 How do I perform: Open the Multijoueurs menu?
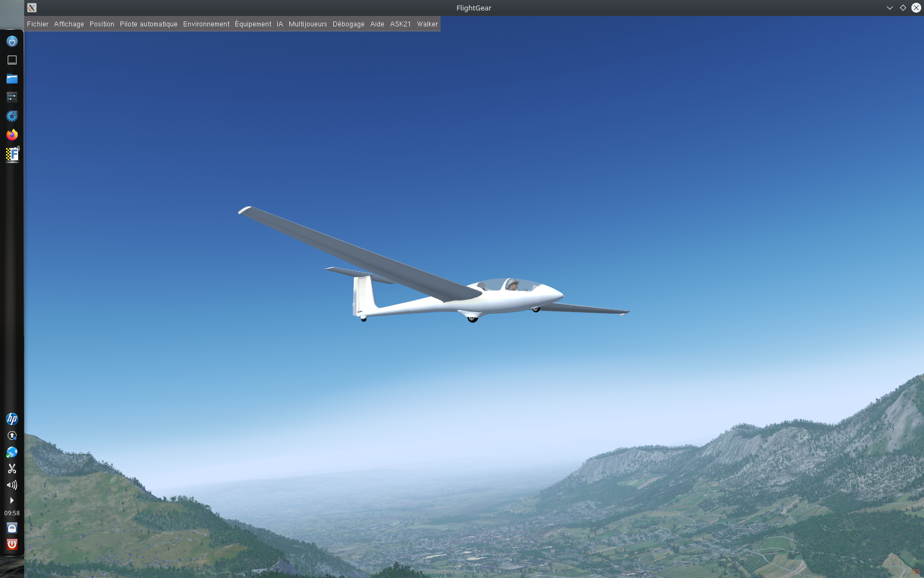click(307, 24)
